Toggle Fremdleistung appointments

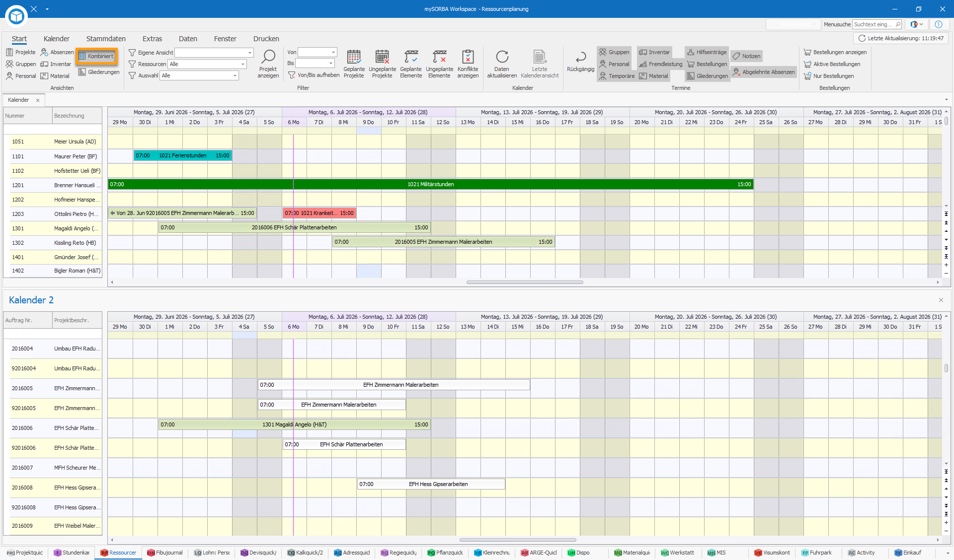coord(660,64)
